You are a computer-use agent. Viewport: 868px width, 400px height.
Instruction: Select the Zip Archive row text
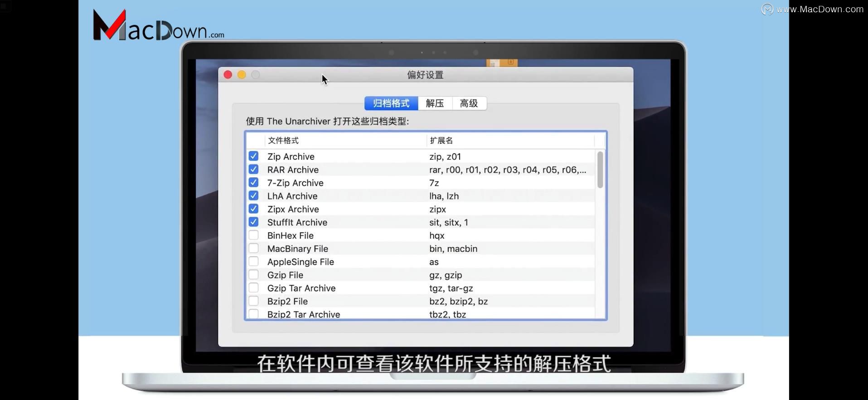pos(291,156)
